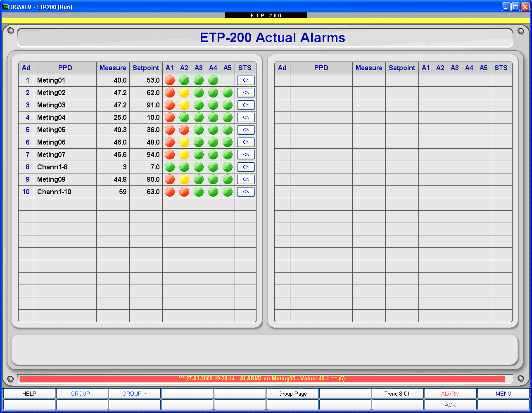Click the green A3 indicator for Chann1-10
The width and height of the screenshot is (532, 413).
click(x=199, y=192)
